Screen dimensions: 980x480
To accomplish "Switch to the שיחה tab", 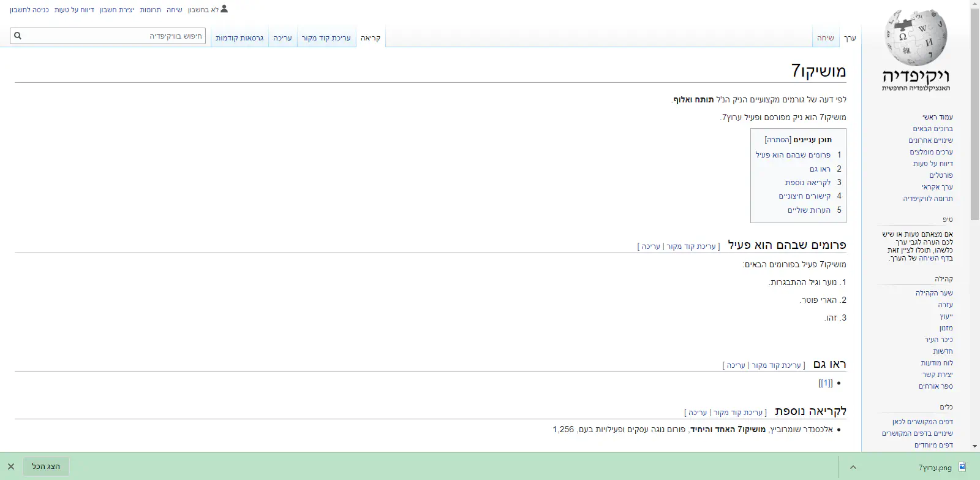I will [x=825, y=38].
